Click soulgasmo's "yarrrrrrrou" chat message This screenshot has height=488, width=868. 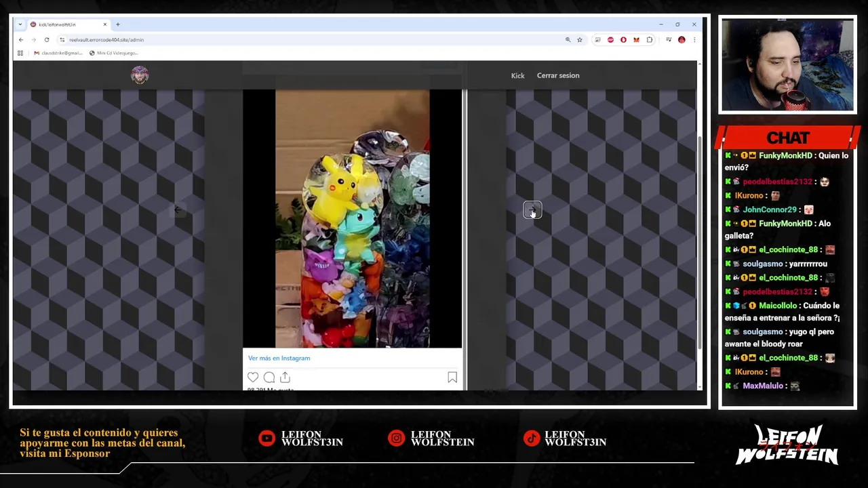click(x=776, y=264)
